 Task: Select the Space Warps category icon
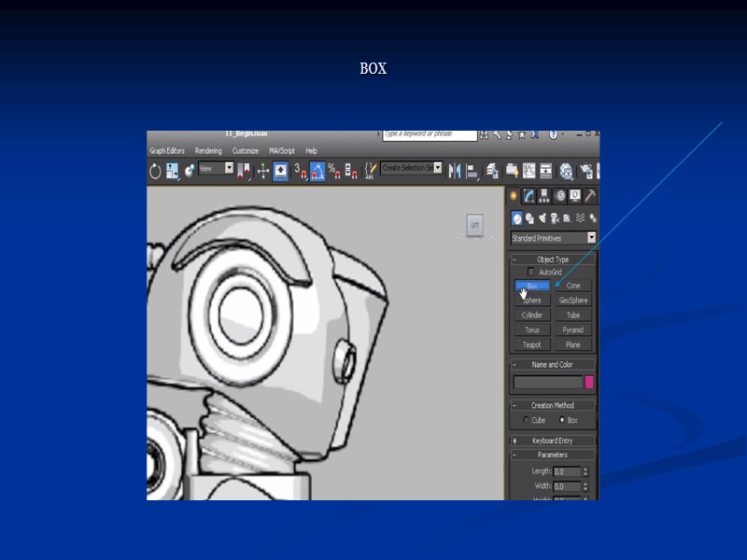coord(580,218)
